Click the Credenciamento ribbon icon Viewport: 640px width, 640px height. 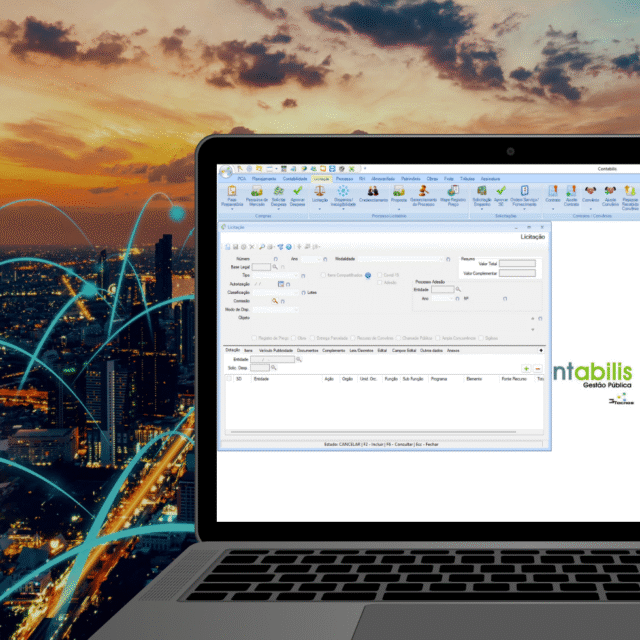click(373, 192)
